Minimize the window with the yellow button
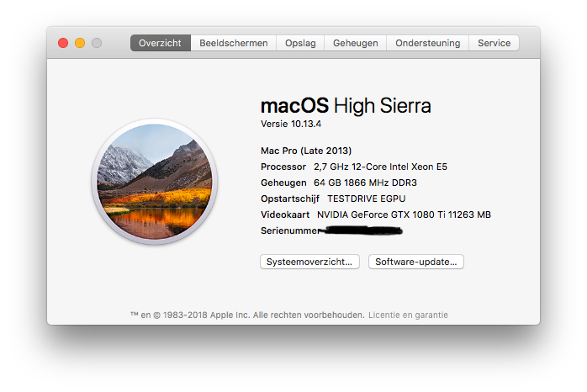Viewport: 587px width, 392px height. pos(80,43)
